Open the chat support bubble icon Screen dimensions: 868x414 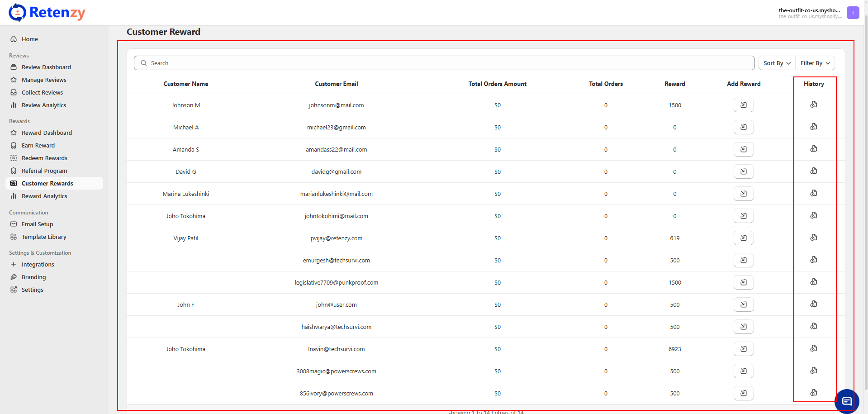tap(846, 401)
